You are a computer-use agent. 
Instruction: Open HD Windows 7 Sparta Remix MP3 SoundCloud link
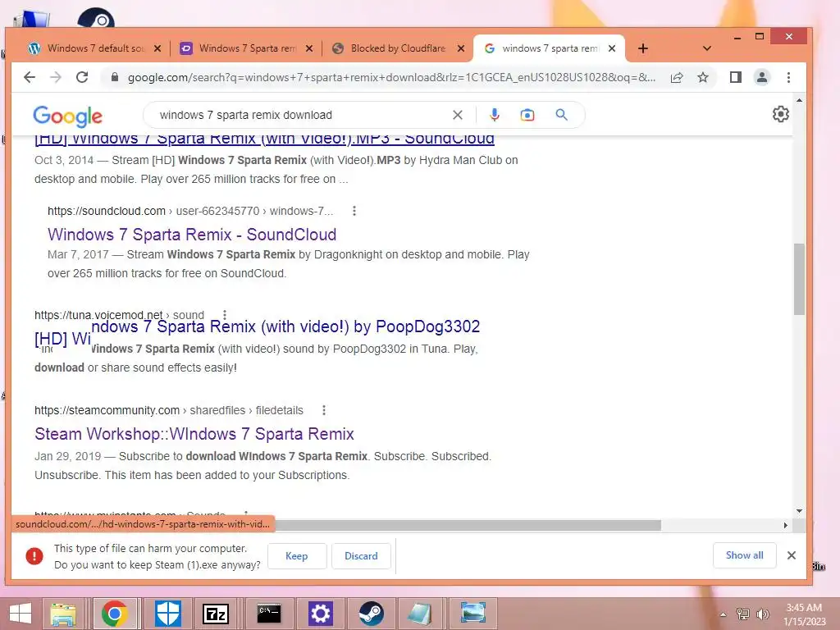[x=264, y=139]
